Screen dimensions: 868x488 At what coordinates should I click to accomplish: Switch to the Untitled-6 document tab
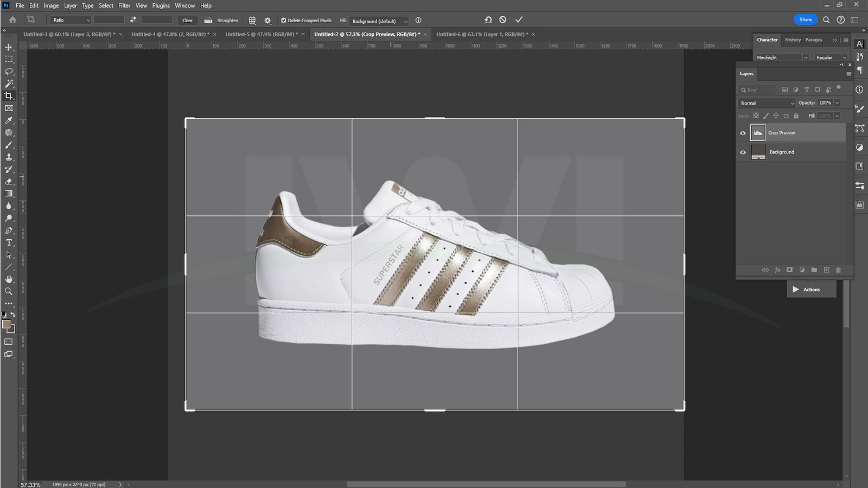pos(482,34)
